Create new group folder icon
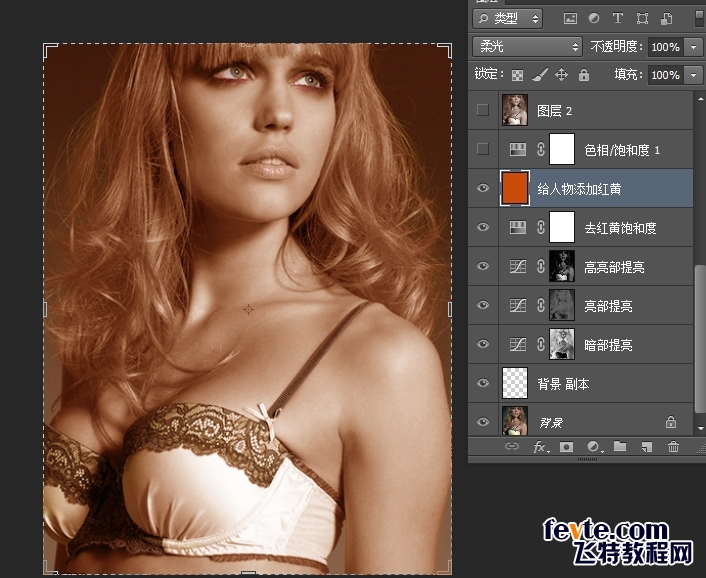 pyautogui.click(x=620, y=446)
